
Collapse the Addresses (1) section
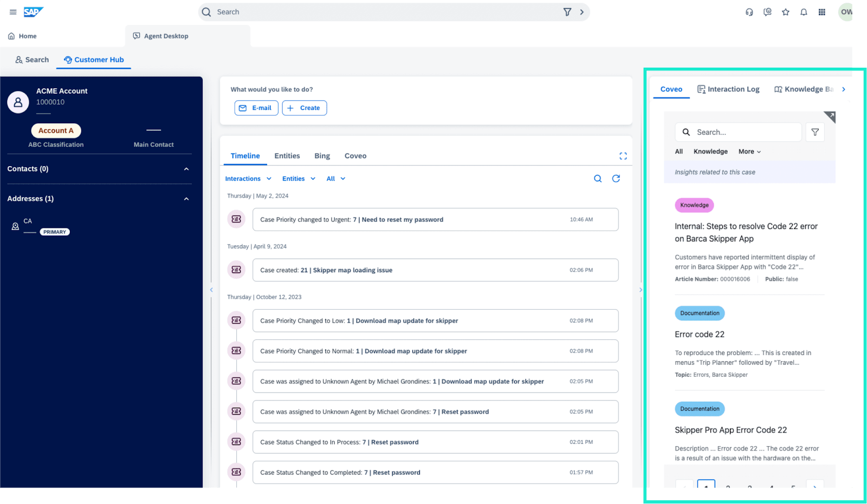click(x=186, y=199)
